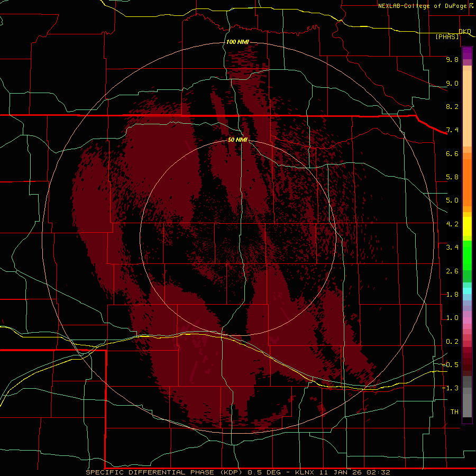Click the 8.2 scale value
Screen dimensions: 476x476
click(452, 106)
